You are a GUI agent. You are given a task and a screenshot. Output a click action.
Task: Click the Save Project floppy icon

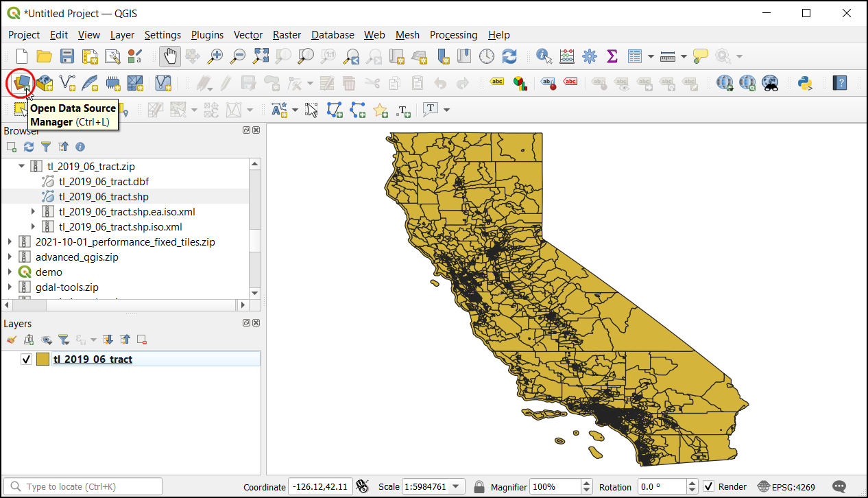click(67, 56)
